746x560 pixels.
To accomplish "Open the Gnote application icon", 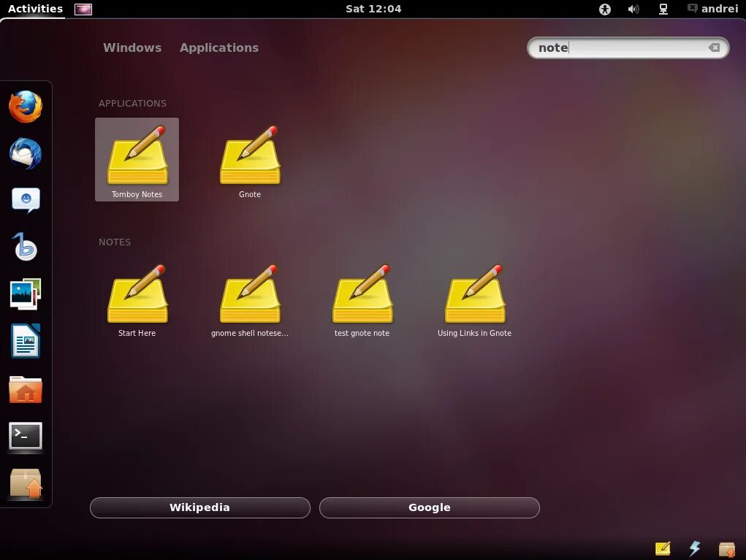I will 250,156.
